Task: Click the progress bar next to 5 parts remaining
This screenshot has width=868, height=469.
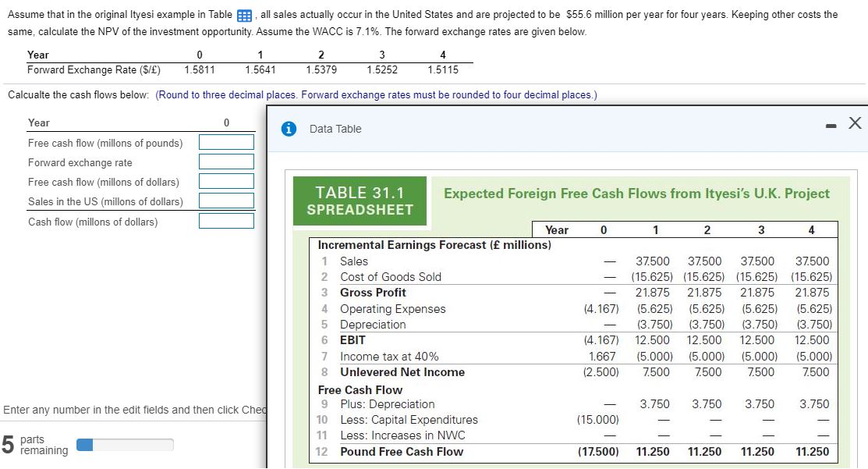Action: (125, 445)
